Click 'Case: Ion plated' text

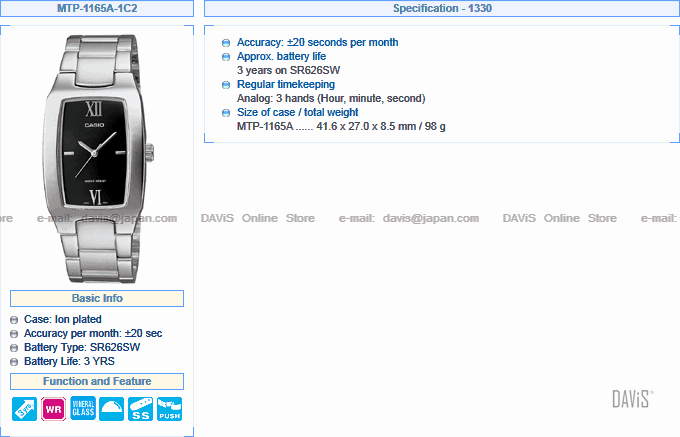(63, 320)
